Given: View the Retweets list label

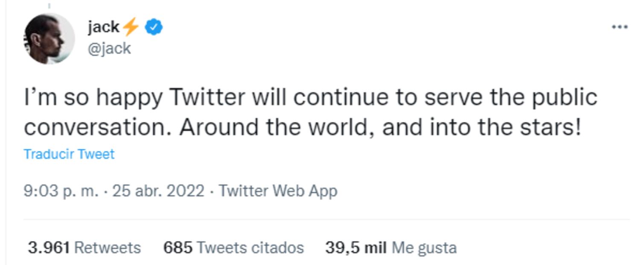Looking at the screenshot, I should pos(107,247).
